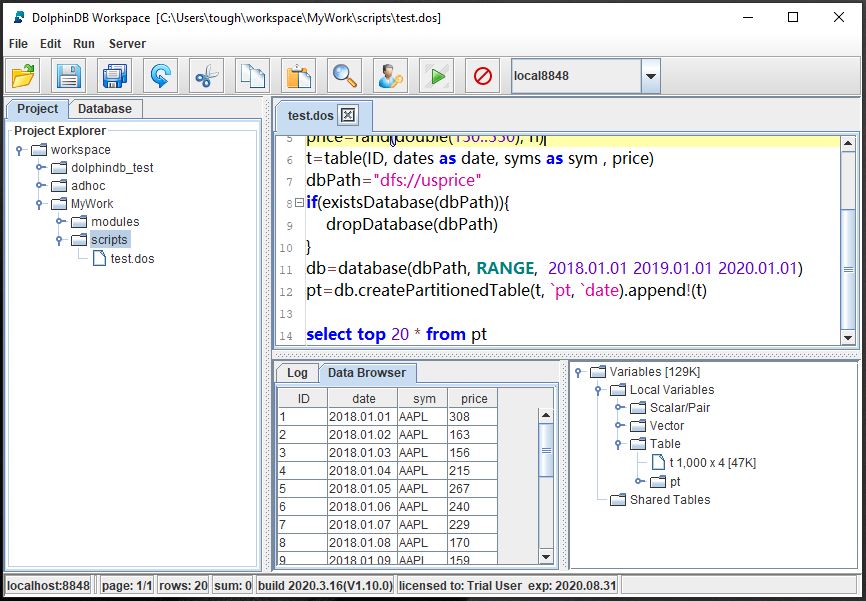
Task: Open a file with the folder icon
Action: pyautogui.click(x=23, y=76)
